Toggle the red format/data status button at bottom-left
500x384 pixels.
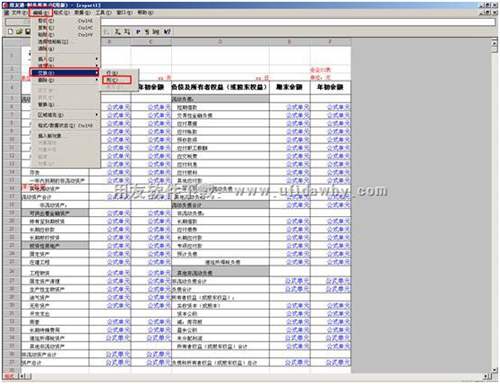(x=9, y=376)
